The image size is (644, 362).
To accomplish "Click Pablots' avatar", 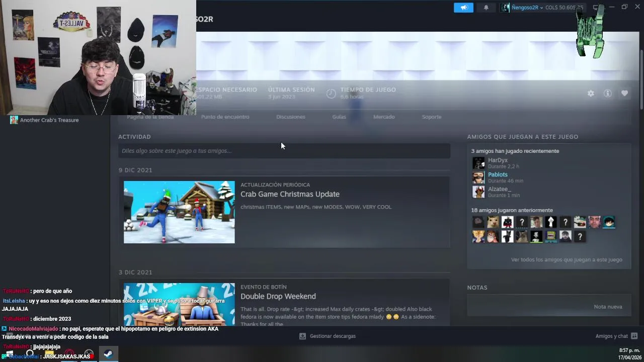I will pyautogui.click(x=478, y=177).
